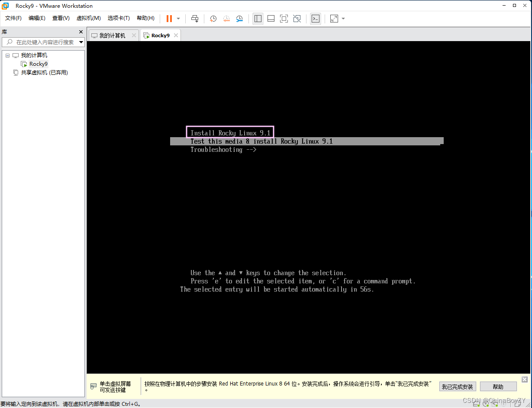The height and width of the screenshot is (408, 532).
Task: Show or hide the library panel
Action: (258, 19)
